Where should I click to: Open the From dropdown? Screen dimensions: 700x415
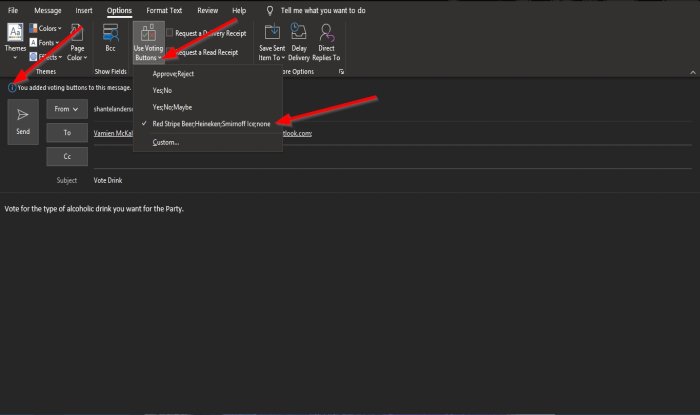67,109
